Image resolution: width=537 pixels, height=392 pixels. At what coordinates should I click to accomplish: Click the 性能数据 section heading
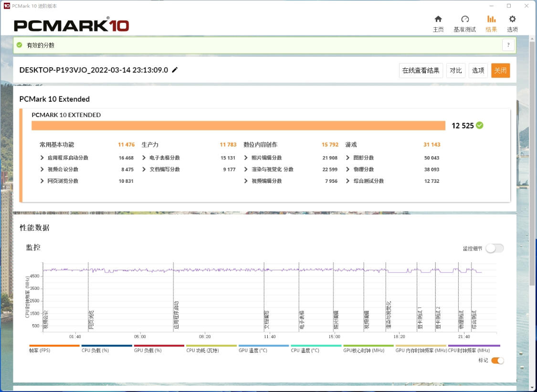pyautogui.click(x=34, y=228)
